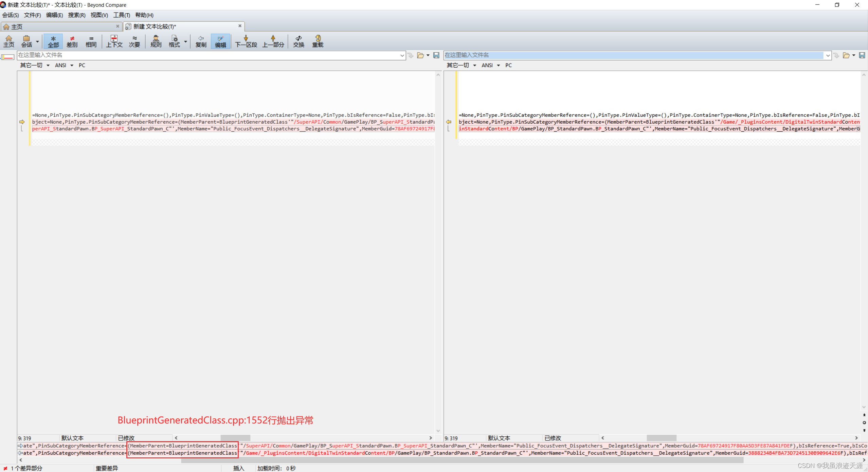Swap the left and right panes

coord(299,41)
